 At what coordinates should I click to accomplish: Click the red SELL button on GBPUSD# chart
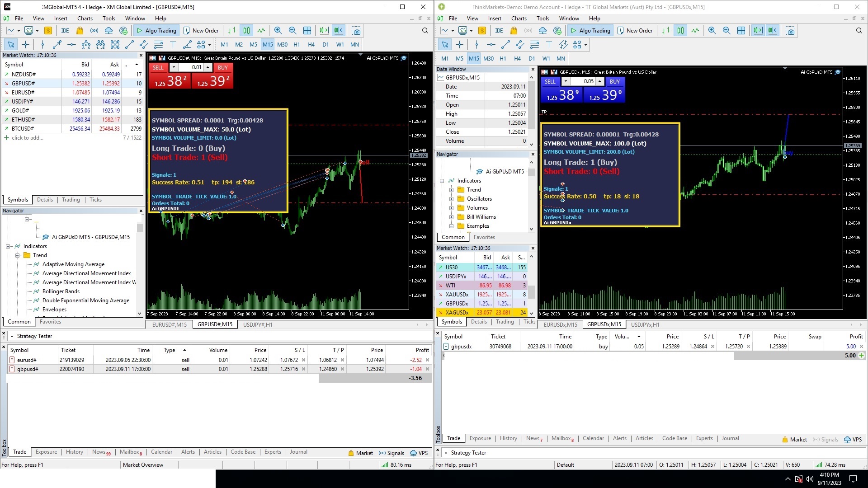coord(158,67)
